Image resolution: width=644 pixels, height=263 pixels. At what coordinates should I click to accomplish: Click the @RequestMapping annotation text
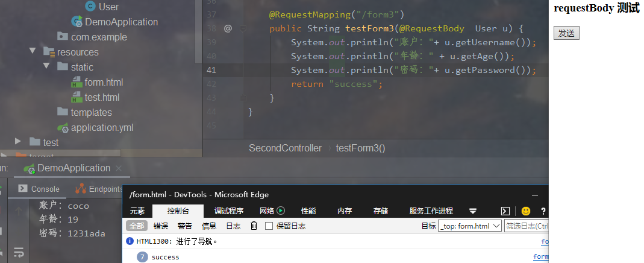310,15
